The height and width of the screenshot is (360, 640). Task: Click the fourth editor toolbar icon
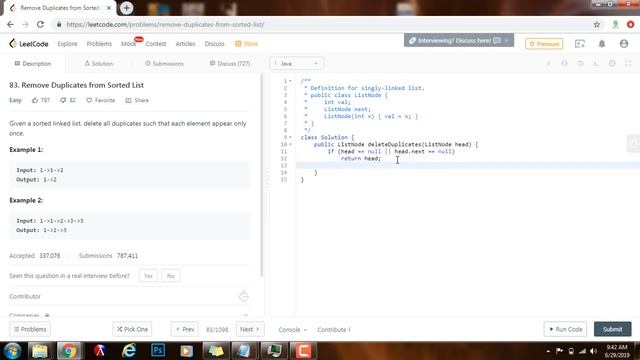pyautogui.click(x=596, y=64)
